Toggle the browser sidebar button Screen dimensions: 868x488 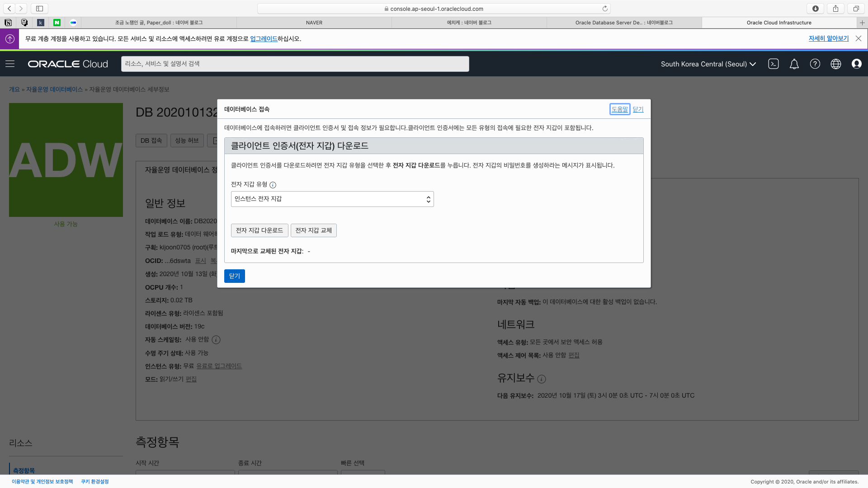pos(39,9)
